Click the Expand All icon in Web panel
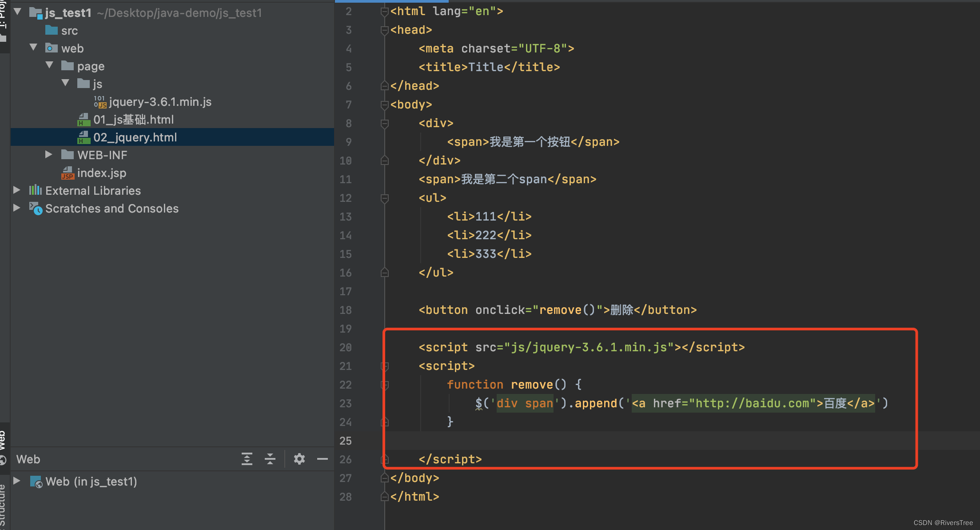This screenshot has width=980, height=530. point(247,459)
